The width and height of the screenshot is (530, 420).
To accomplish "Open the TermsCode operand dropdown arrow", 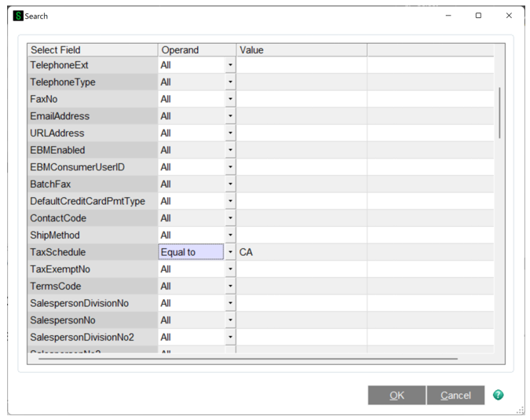I will click(231, 286).
